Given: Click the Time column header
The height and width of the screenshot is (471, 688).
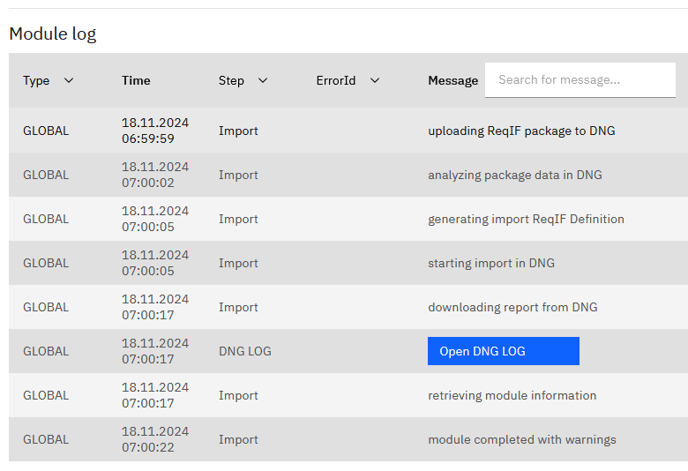Looking at the screenshot, I should pyautogui.click(x=136, y=81).
